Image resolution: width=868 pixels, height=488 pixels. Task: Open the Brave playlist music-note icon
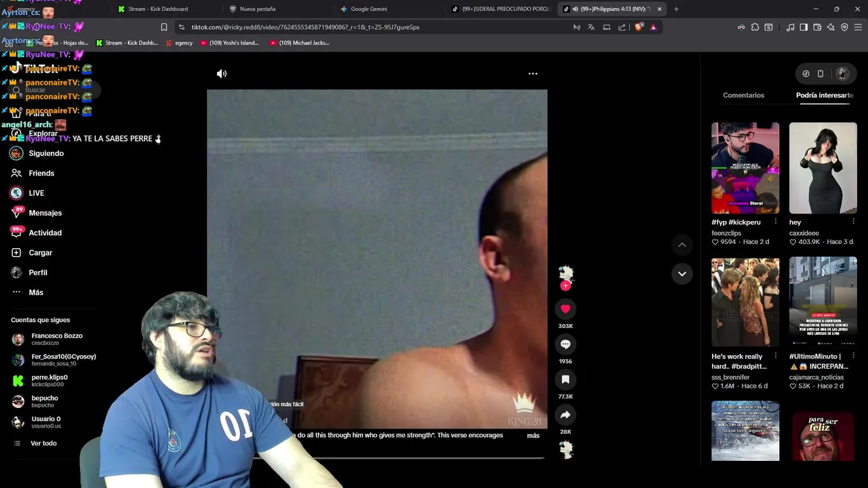[x=790, y=27]
